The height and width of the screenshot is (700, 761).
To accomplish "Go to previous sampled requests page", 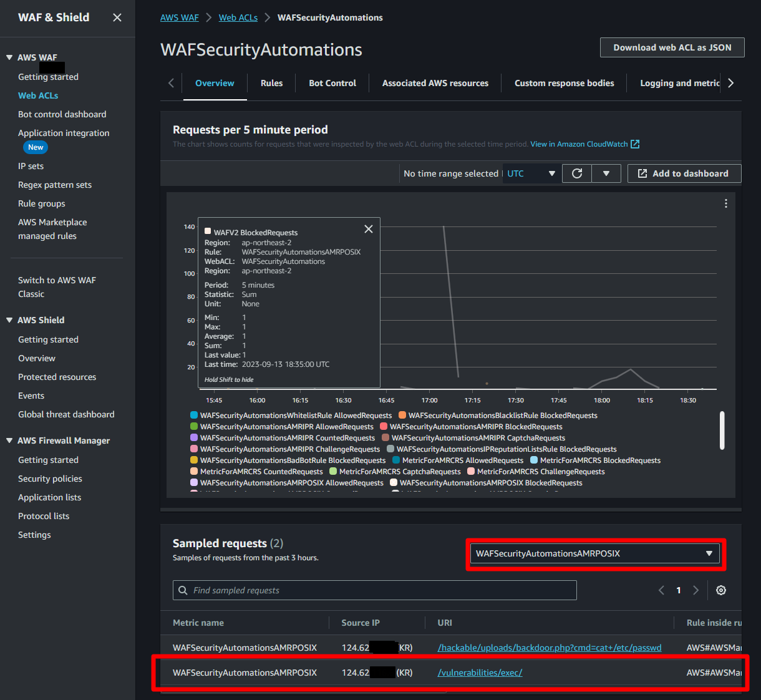I will pyautogui.click(x=661, y=590).
